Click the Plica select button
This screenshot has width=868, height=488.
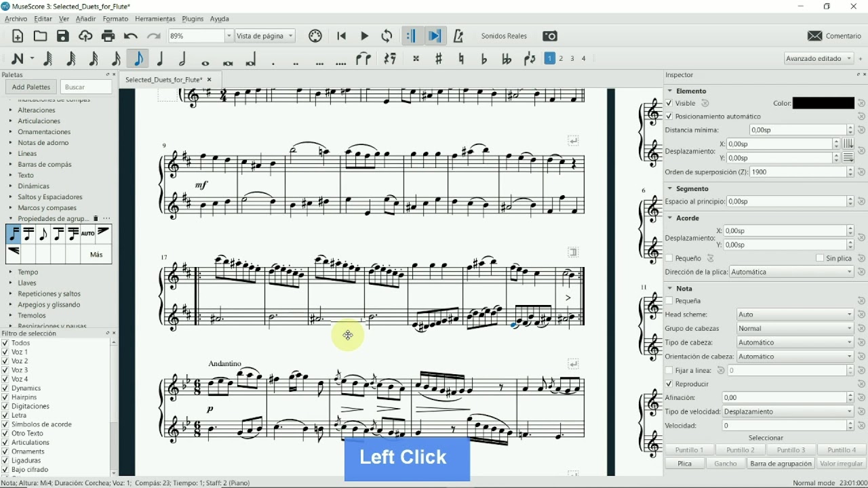pos(685,464)
